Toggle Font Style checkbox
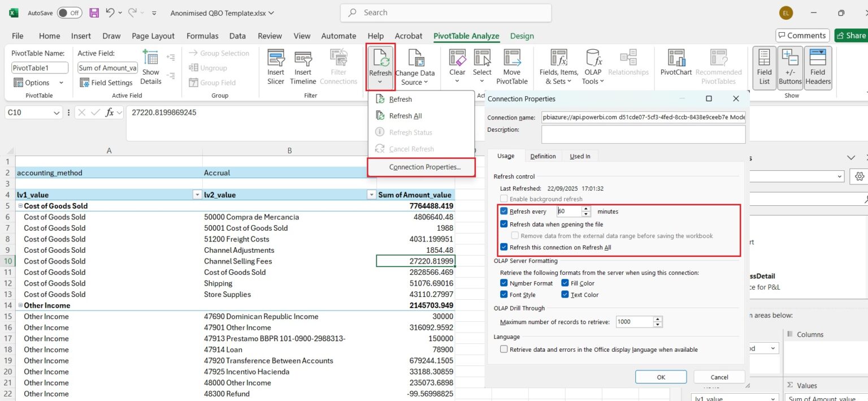 [505, 295]
